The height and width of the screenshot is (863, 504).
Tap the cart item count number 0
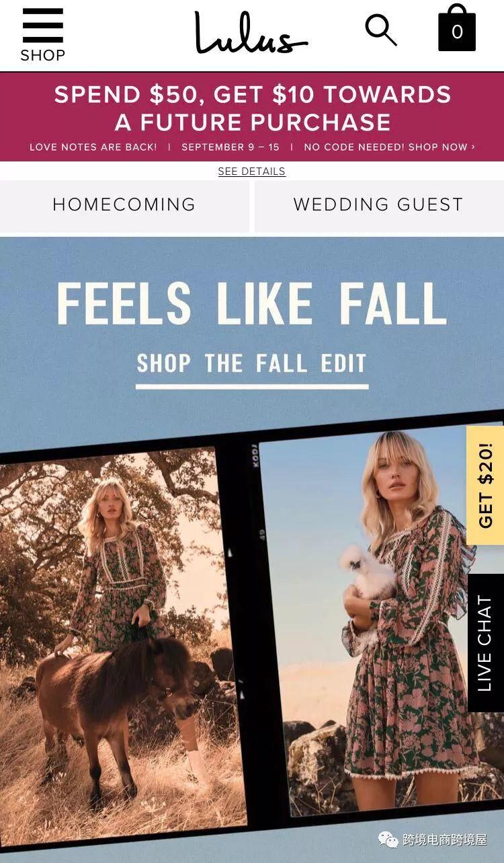coord(457,32)
